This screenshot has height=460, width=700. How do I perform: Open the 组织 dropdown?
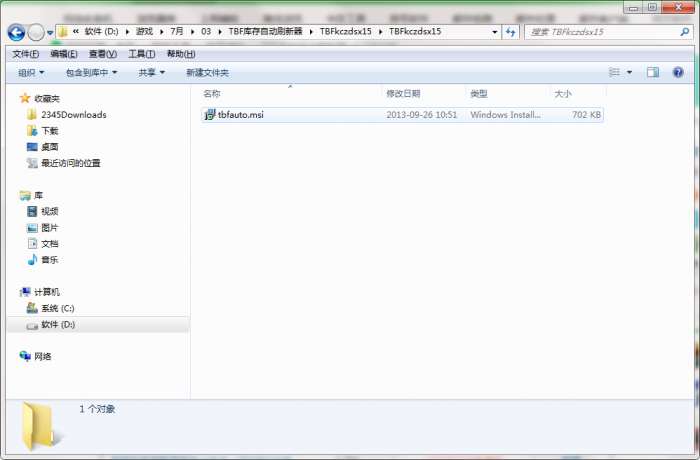(x=31, y=72)
